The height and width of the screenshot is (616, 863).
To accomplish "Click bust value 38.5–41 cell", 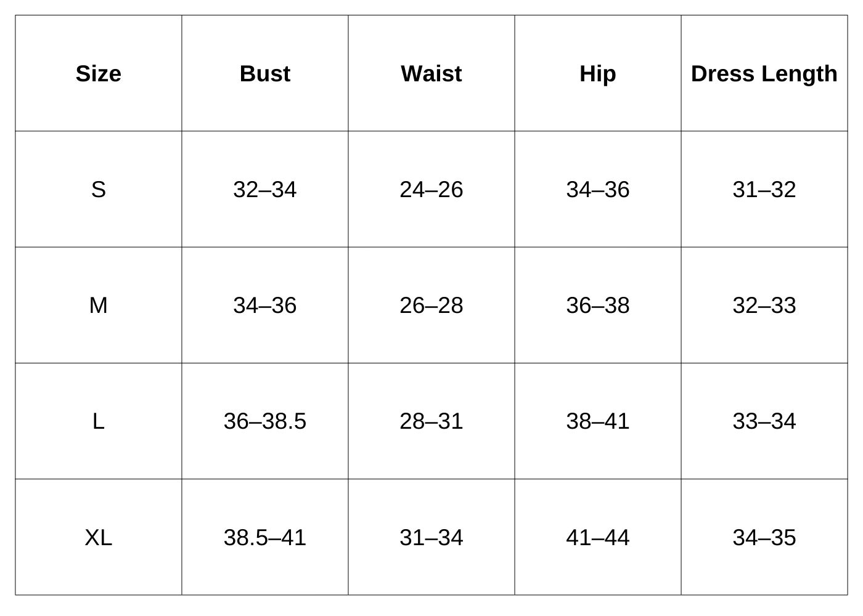I will (265, 538).
